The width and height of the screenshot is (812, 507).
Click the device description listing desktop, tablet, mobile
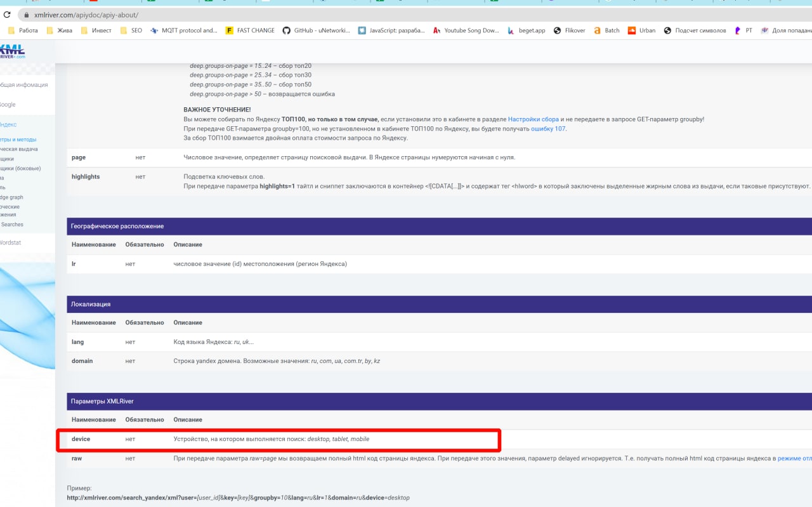click(272, 439)
